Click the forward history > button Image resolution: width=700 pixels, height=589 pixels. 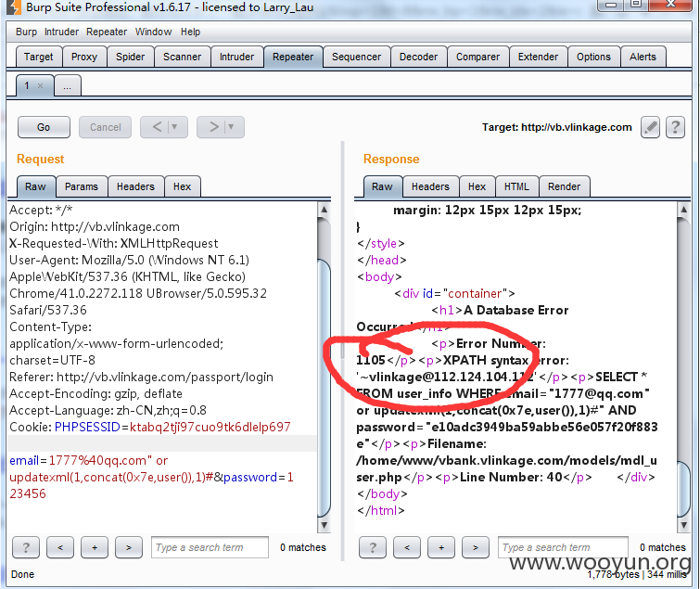click(x=213, y=127)
